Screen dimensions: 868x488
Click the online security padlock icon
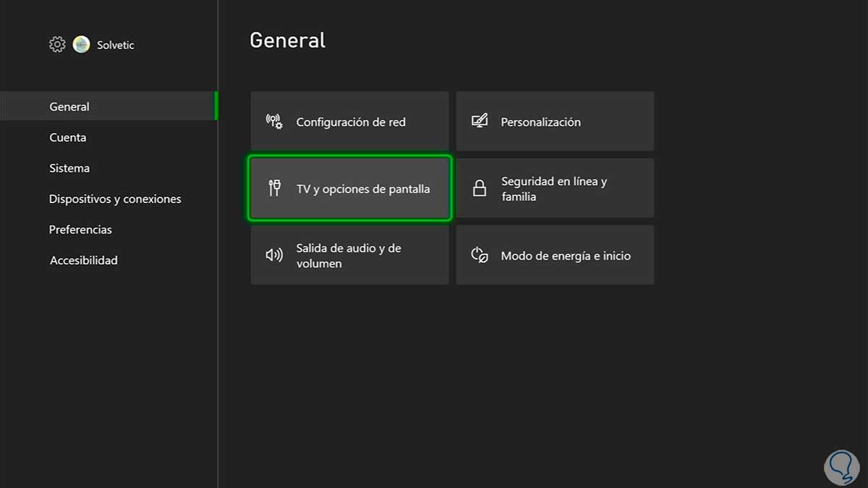click(x=479, y=189)
